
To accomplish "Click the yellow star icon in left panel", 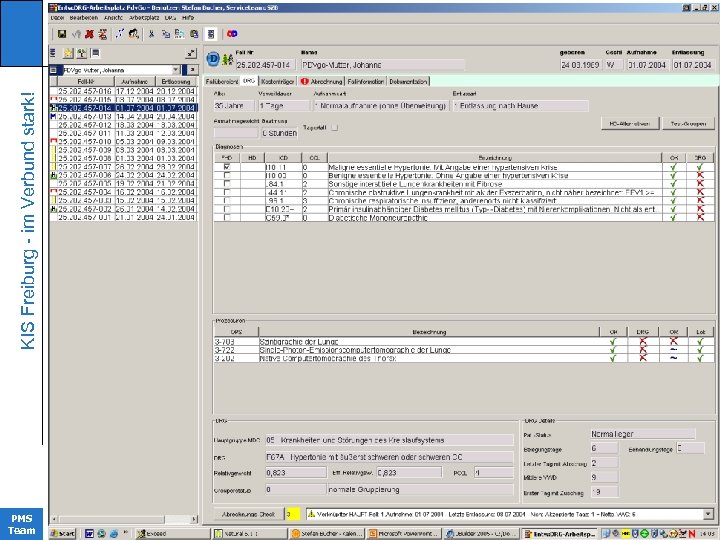I will tap(68, 52).
